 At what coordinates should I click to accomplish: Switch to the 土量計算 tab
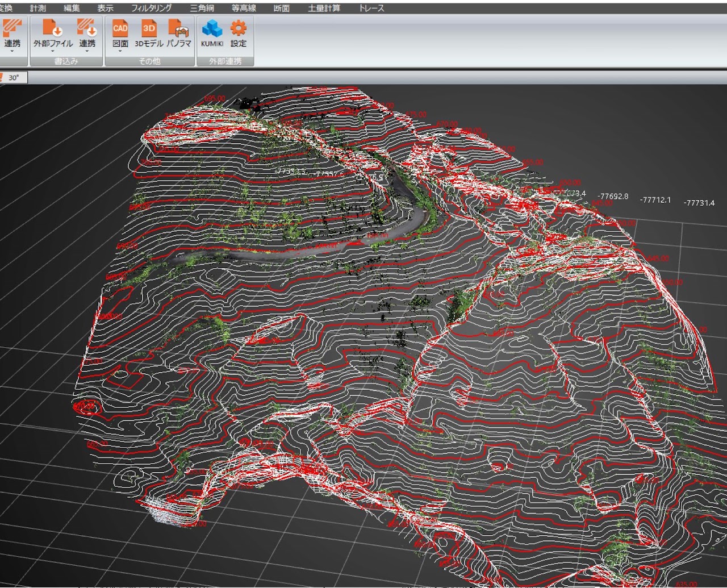(x=324, y=8)
